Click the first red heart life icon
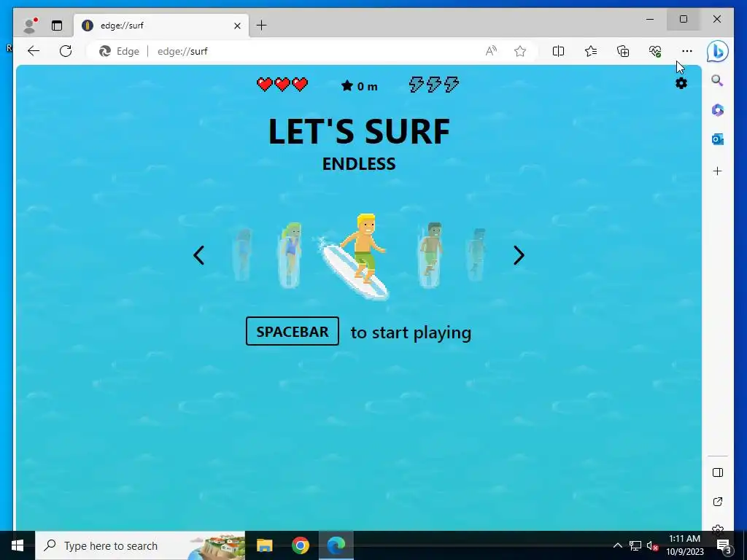747x560 pixels. pos(264,85)
